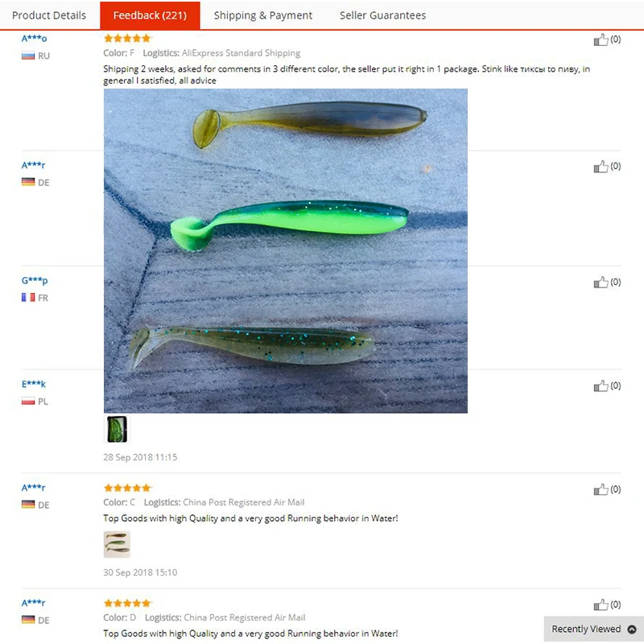Click the Russian flag icon under A***o
644x644 pixels.
(28, 56)
